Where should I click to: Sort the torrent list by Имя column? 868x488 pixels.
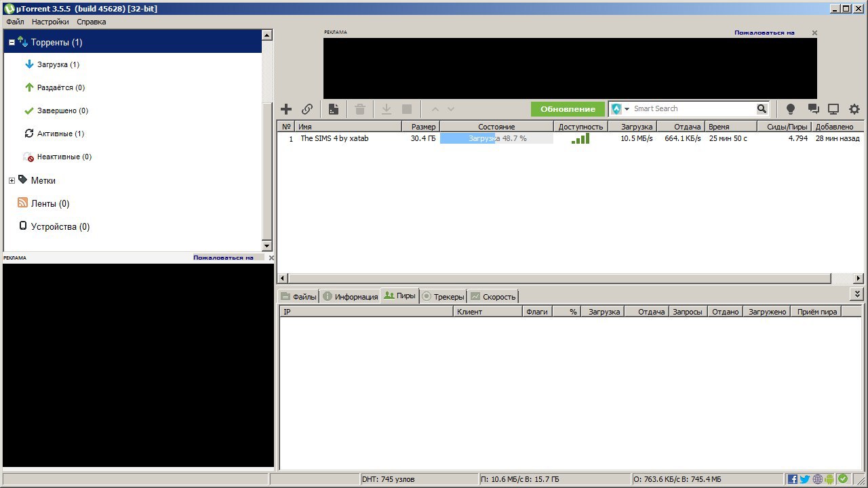click(349, 127)
